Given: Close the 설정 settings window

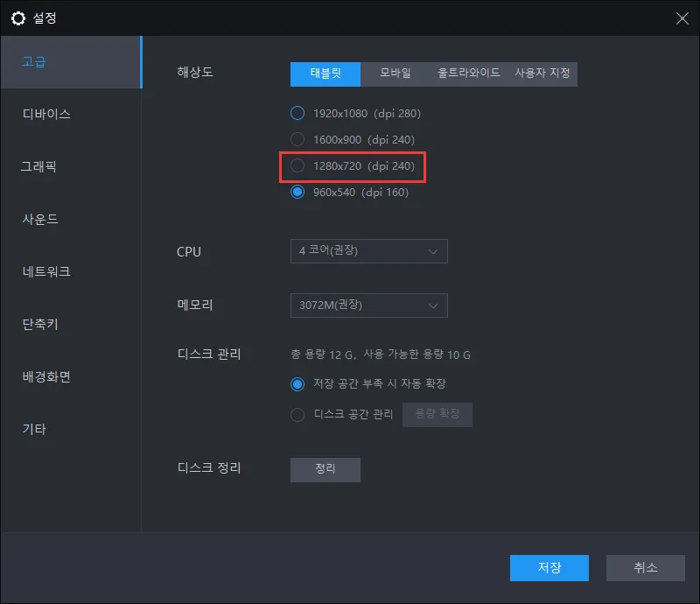Looking at the screenshot, I should pos(682,18).
